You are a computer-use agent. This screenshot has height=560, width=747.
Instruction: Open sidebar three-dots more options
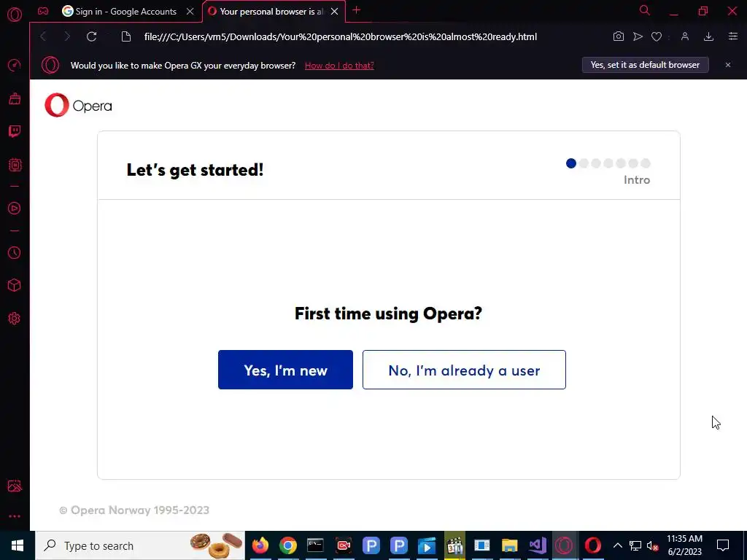click(15, 516)
